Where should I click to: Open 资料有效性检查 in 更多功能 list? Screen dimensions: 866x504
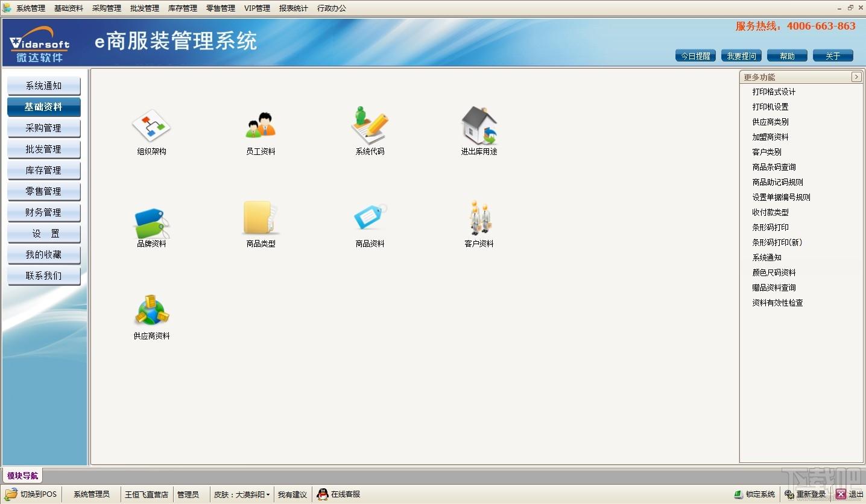[777, 303]
